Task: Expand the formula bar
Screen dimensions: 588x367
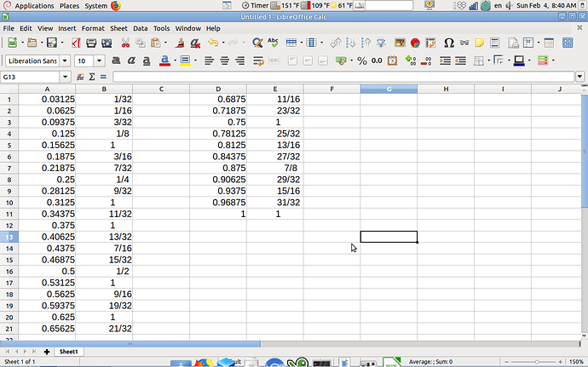Action: [579, 77]
